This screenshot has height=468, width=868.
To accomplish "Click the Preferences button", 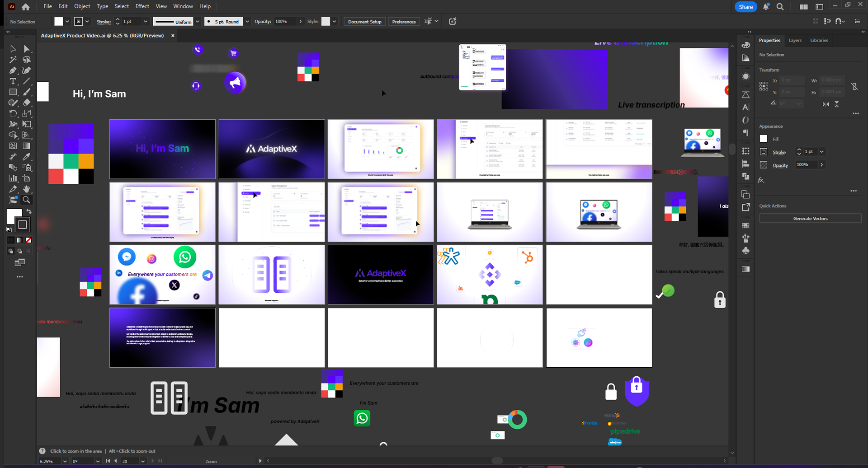I will pos(404,22).
